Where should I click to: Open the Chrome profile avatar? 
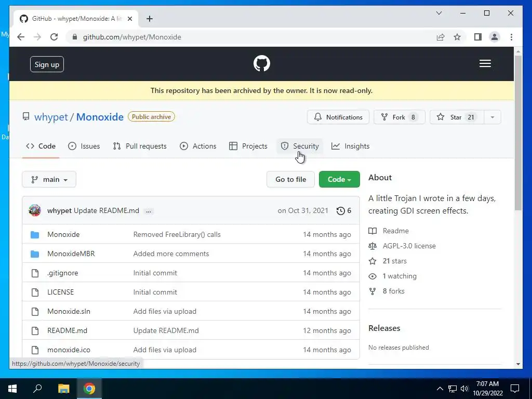tap(495, 37)
